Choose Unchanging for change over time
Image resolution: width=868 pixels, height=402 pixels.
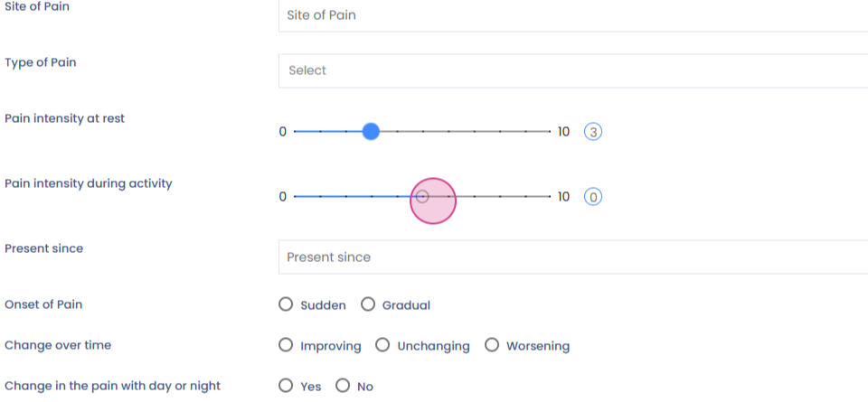[x=382, y=345]
